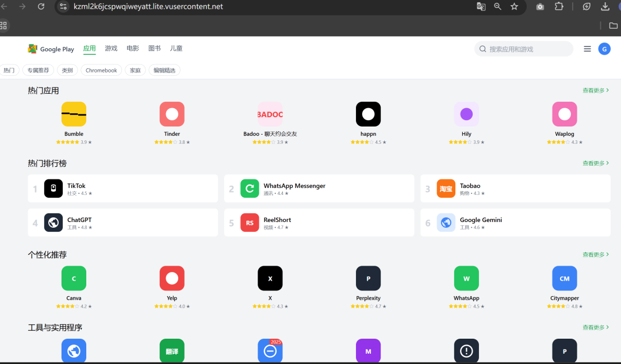This screenshot has width=621, height=364.
Task: Open the browser translate page icon
Action: (x=481, y=6)
